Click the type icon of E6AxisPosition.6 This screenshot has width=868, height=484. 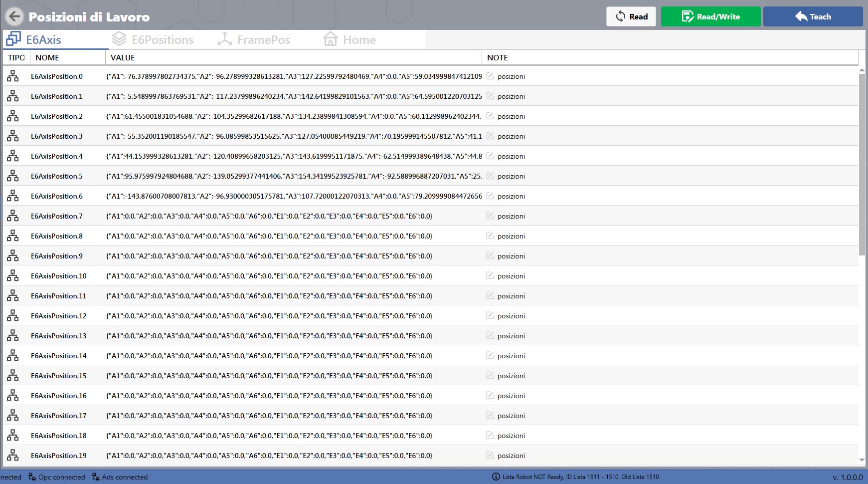(x=13, y=196)
